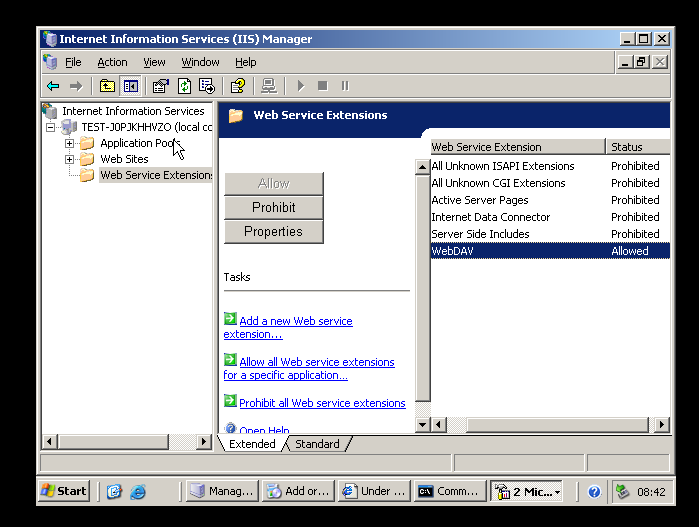Collapse the TEST-J0PJKHHVZO local computer node
The image size is (699, 527).
click(51, 128)
